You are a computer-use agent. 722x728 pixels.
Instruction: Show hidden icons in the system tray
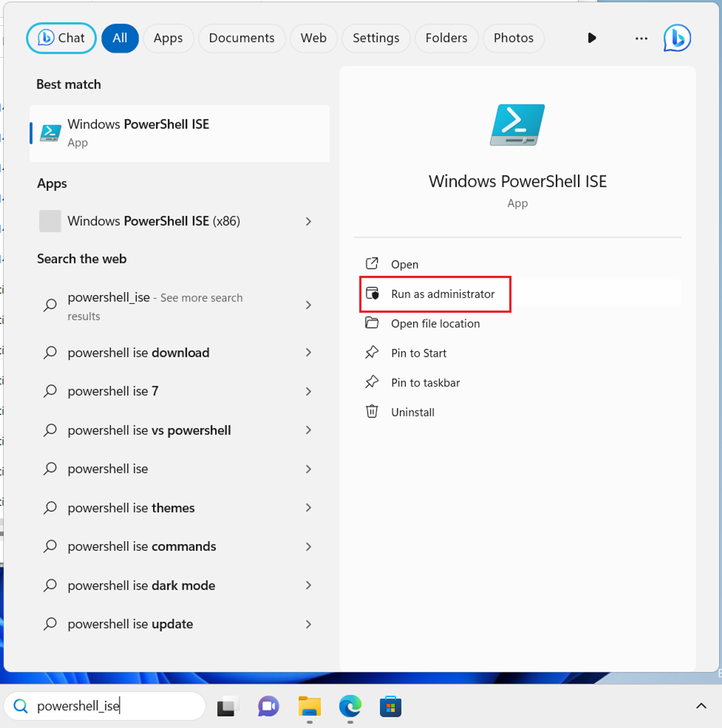pos(701,706)
